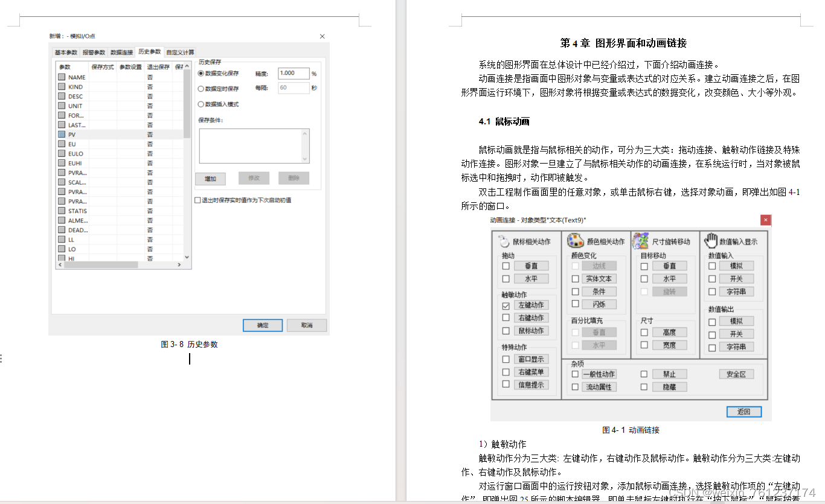Select the 数据定时保存 radio button
The width and height of the screenshot is (825, 504).
[x=201, y=89]
